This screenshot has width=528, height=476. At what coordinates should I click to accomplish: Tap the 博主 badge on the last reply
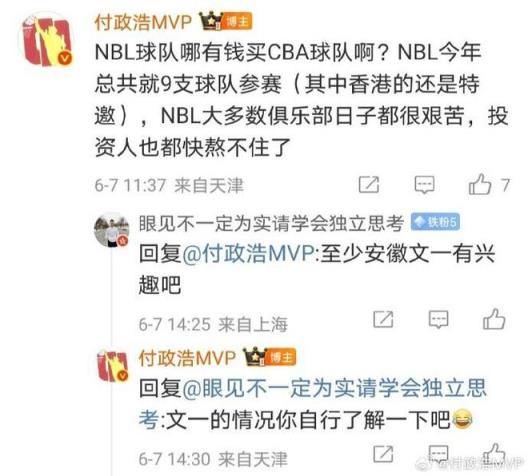(282, 357)
